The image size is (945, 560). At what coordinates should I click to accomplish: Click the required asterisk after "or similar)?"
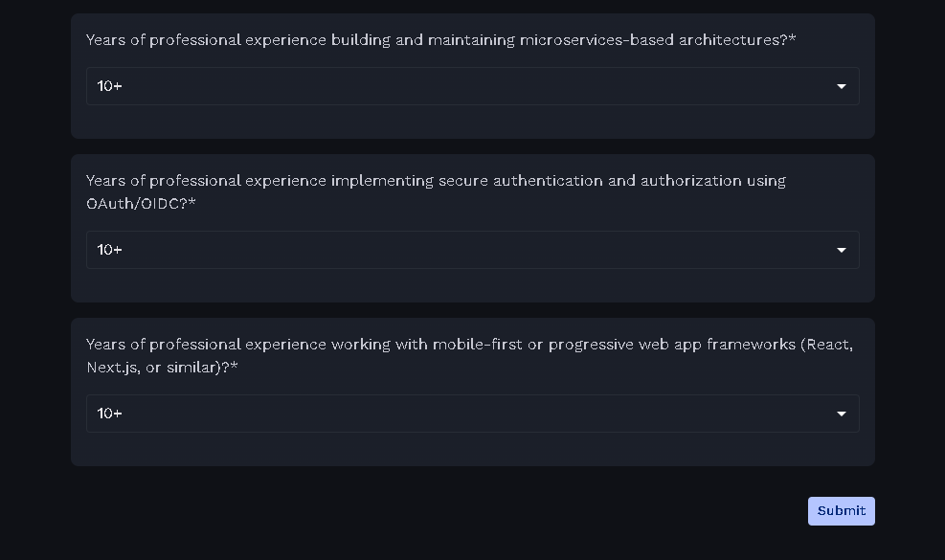[x=235, y=367]
